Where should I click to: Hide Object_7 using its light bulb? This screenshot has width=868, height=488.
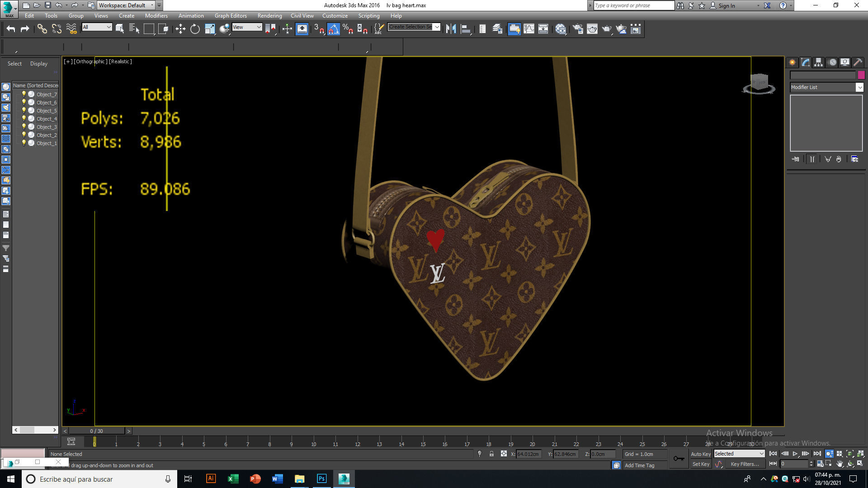pyautogui.click(x=24, y=94)
